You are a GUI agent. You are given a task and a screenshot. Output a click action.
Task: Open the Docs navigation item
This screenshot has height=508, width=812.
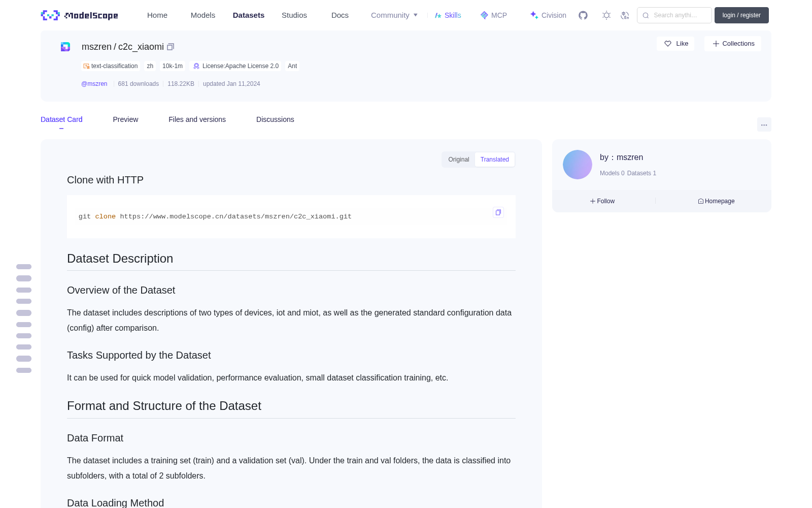(x=340, y=15)
